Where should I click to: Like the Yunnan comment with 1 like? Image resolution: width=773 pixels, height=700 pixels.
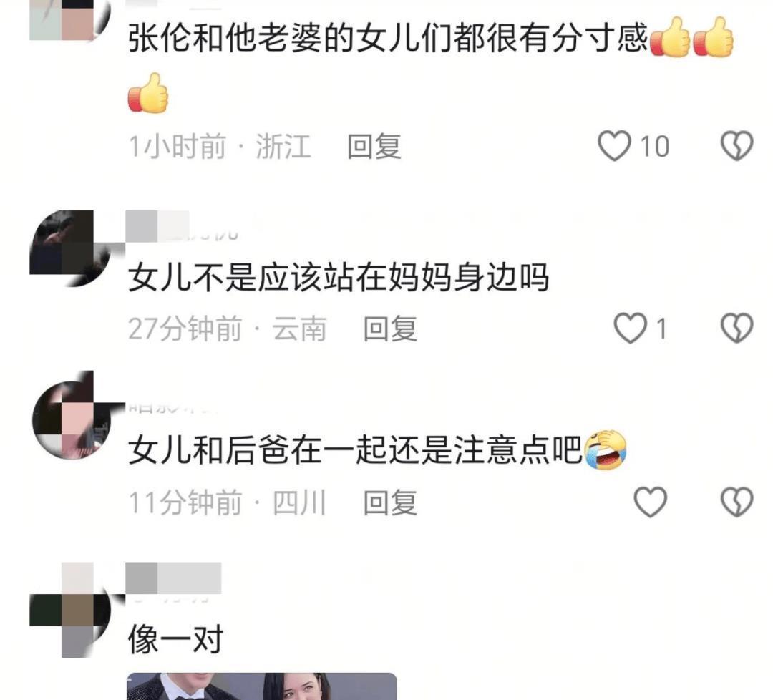pyautogui.click(x=630, y=329)
